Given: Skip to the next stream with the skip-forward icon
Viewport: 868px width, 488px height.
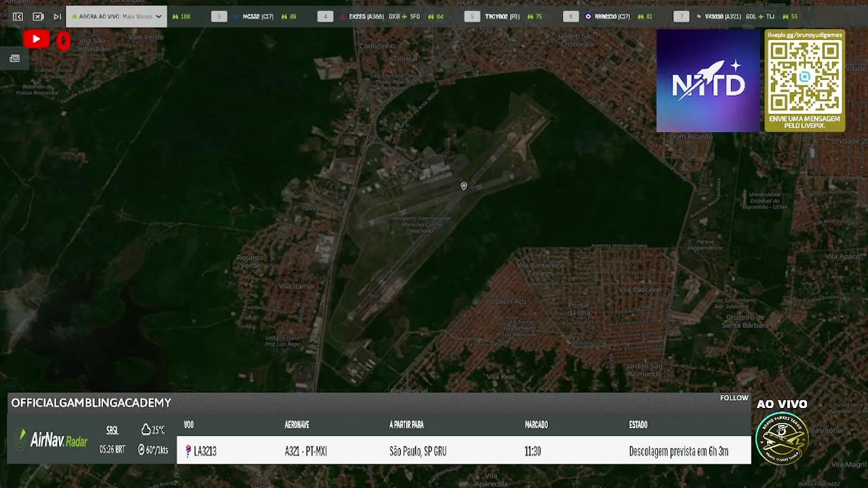Looking at the screenshot, I should tap(57, 16).
